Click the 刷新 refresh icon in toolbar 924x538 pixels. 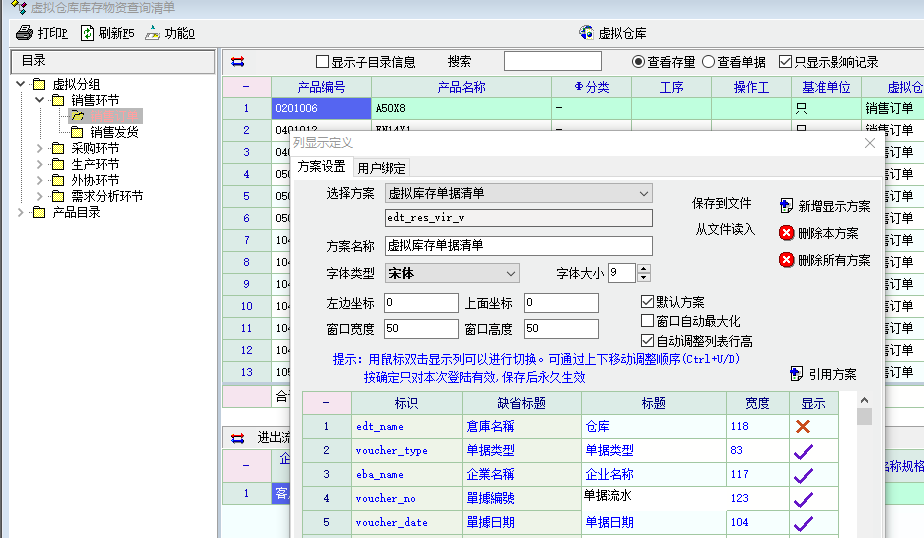coord(88,33)
